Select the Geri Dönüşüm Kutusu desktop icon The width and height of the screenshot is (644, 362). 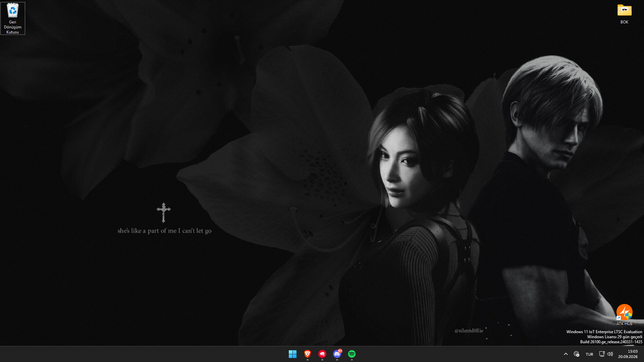pyautogui.click(x=13, y=18)
